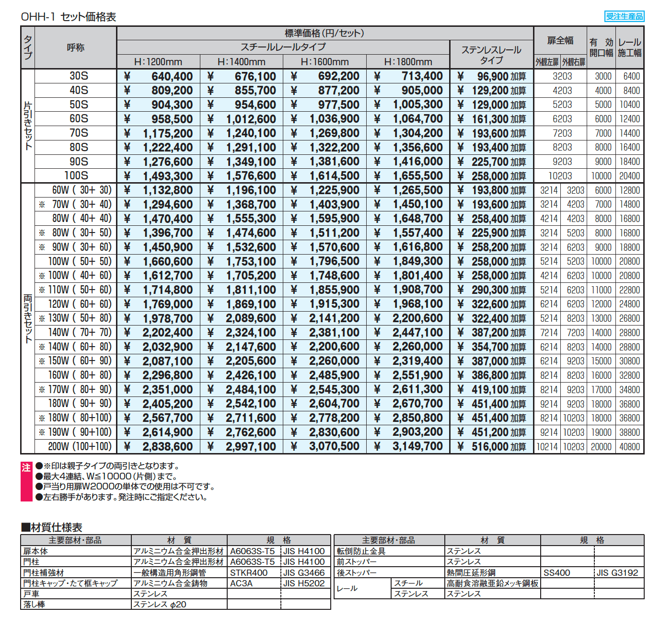Select the 材質仕様表 section heading
The image size is (672, 629).
[x=50, y=526]
